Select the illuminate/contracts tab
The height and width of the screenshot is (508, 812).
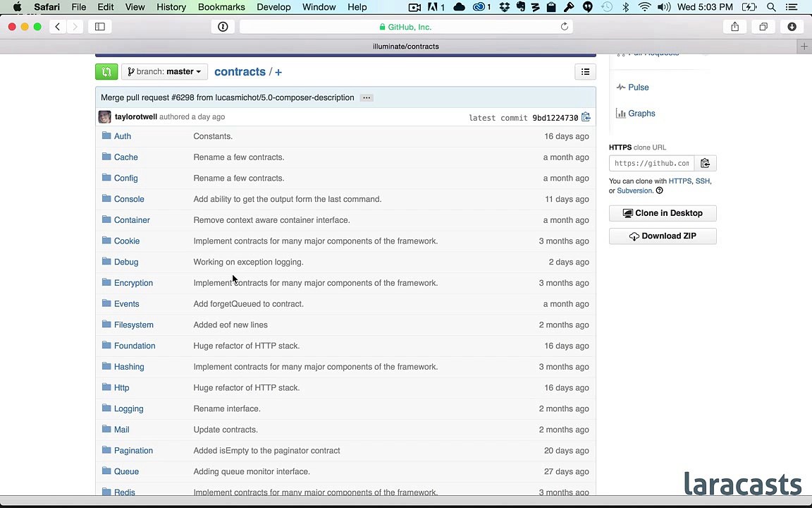(x=406, y=46)
